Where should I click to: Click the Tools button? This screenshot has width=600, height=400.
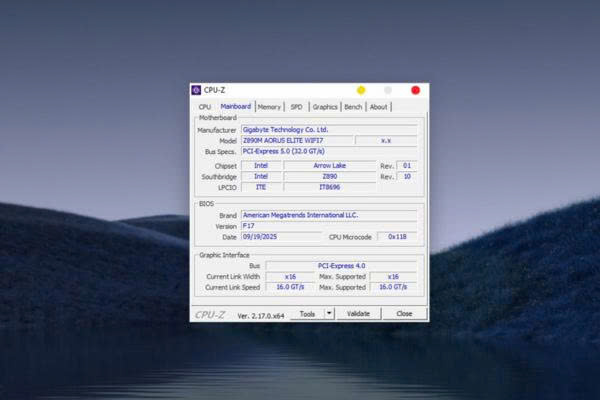click(x=307, y=314)
